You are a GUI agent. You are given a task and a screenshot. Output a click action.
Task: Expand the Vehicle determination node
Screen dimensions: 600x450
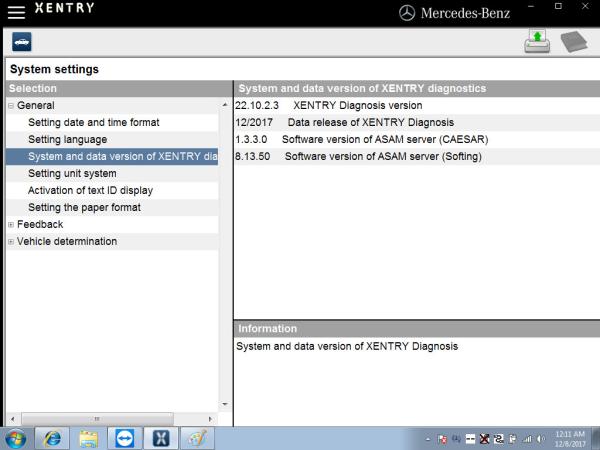11,242
